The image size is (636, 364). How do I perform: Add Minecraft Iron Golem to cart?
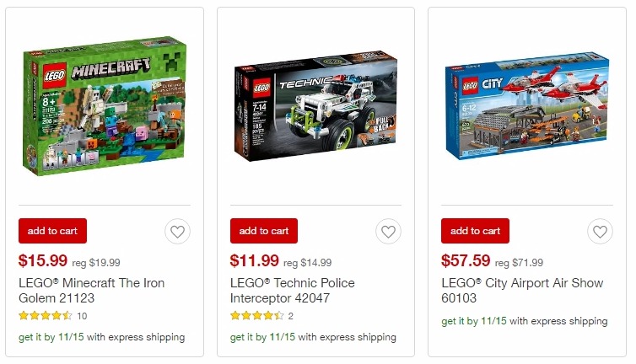(x=53, y=231)
